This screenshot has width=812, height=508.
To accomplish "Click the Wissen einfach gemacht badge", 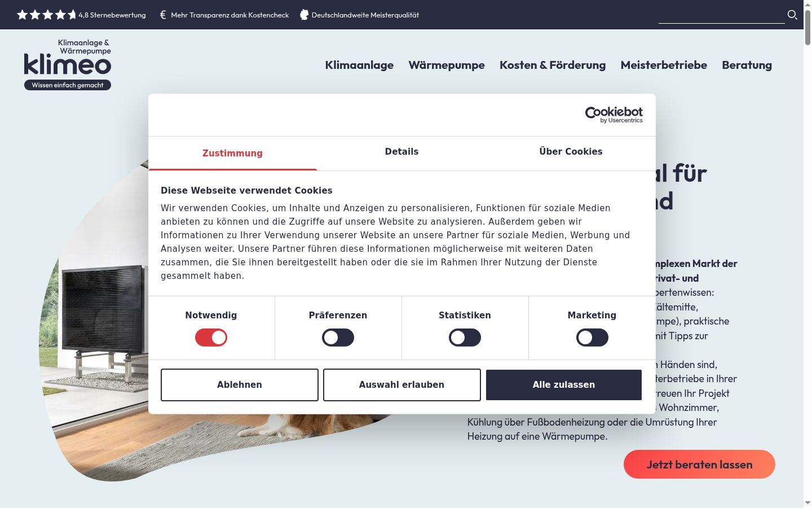I will 68,85.
